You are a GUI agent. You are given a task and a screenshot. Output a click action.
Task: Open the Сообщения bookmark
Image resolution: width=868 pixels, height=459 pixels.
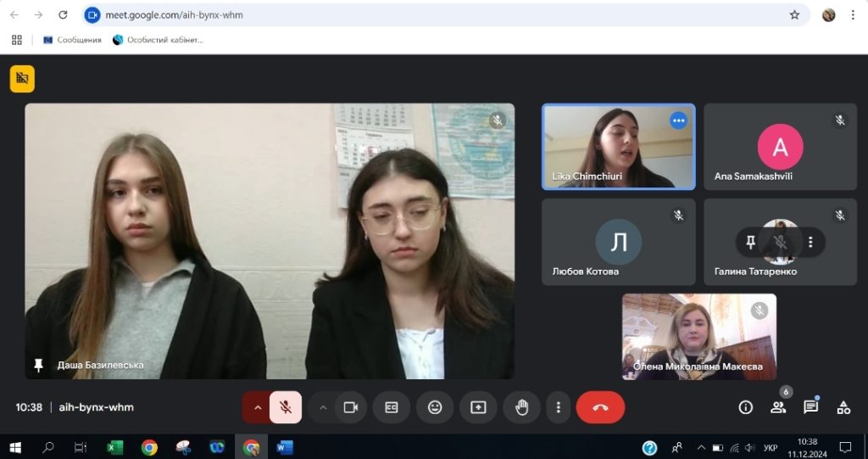[x=73, y=40]
